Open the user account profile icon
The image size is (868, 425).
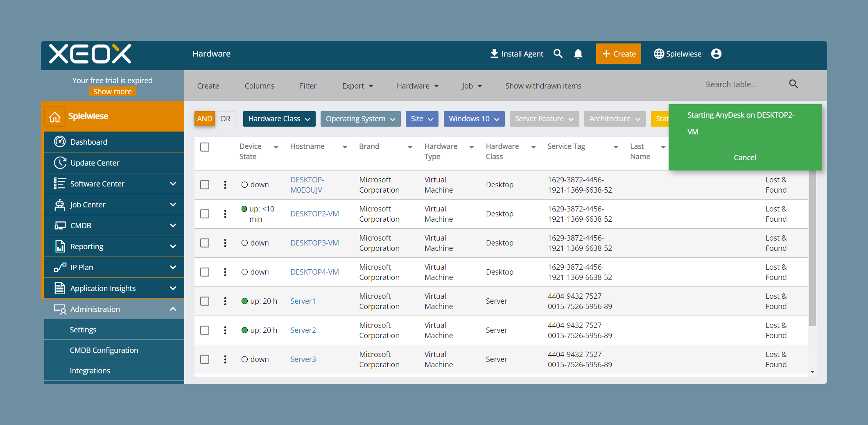click(716, 54)
